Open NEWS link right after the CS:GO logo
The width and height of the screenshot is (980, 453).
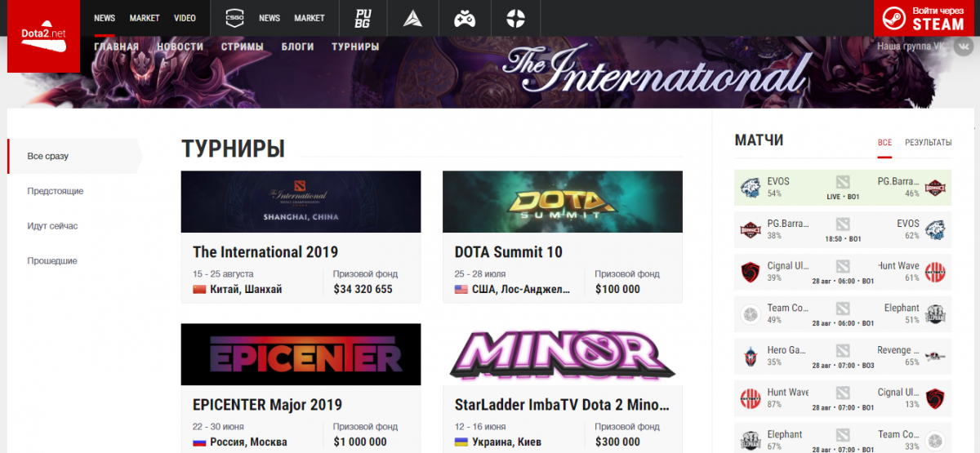(x=269, y=18)
